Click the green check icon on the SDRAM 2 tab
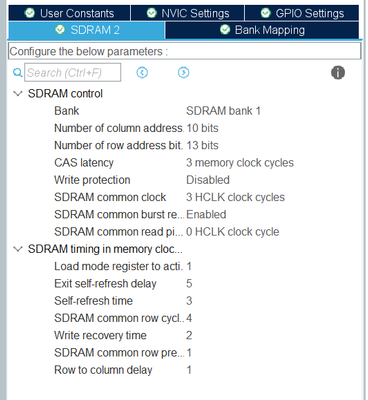Screen dimensions: 368x400 click(x=60, y=30)
